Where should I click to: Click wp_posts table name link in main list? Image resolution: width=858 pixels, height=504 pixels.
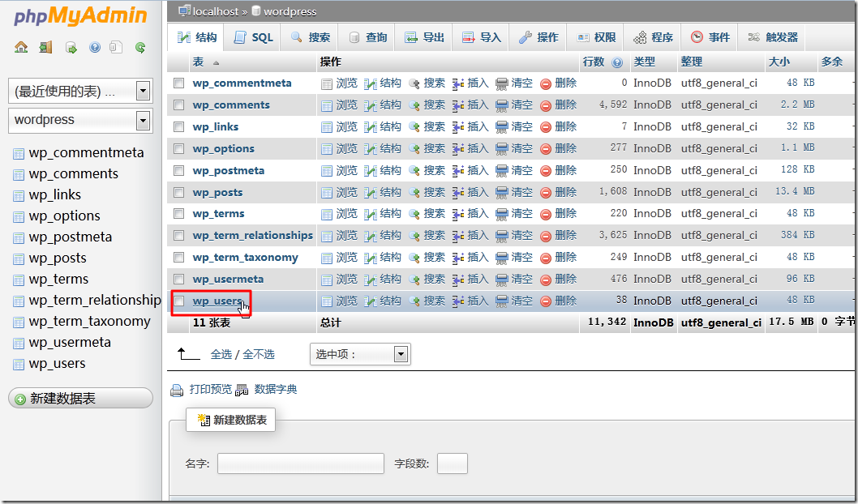click(x=218, y=192)
